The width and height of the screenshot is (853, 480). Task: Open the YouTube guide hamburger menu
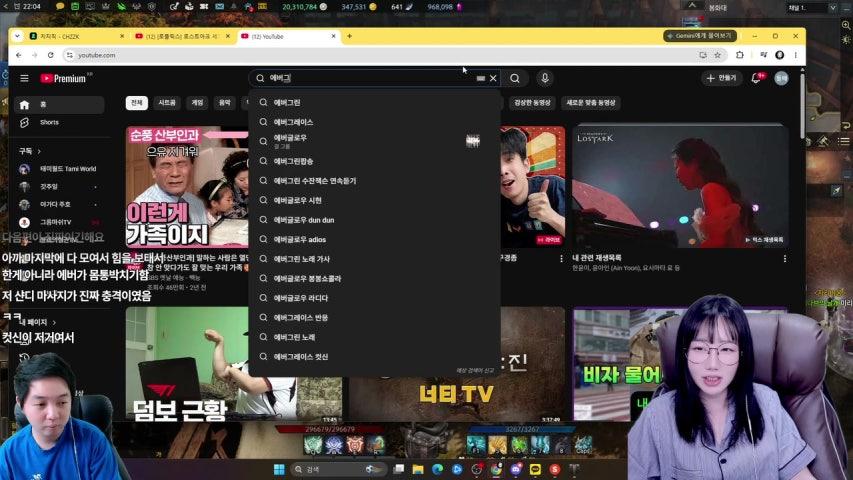[x=24, y=78]
